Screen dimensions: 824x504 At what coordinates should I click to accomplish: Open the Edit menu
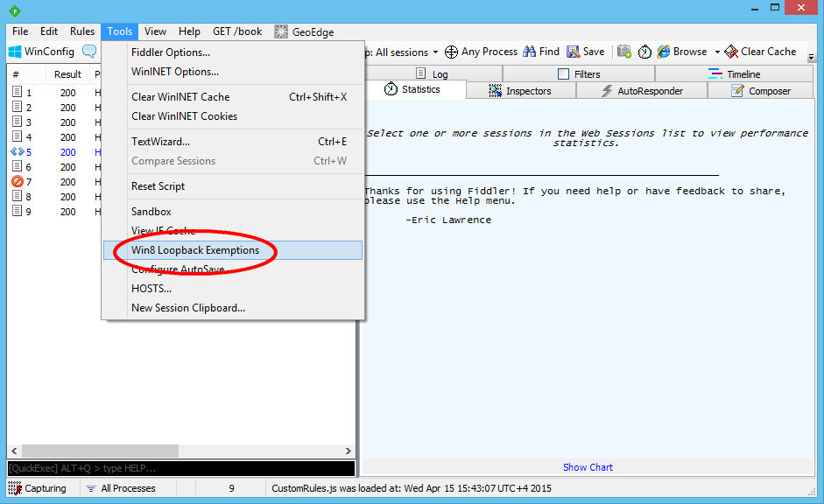[x=49, y=31]
